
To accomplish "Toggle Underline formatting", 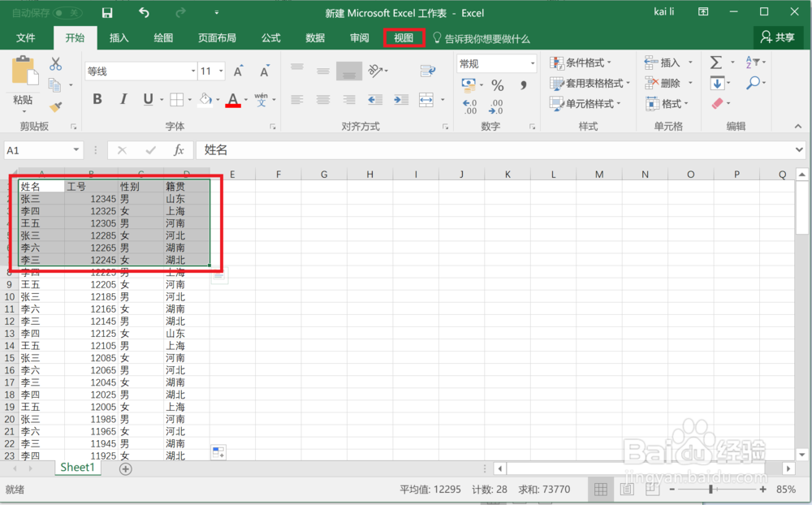I will coord(148,99).
